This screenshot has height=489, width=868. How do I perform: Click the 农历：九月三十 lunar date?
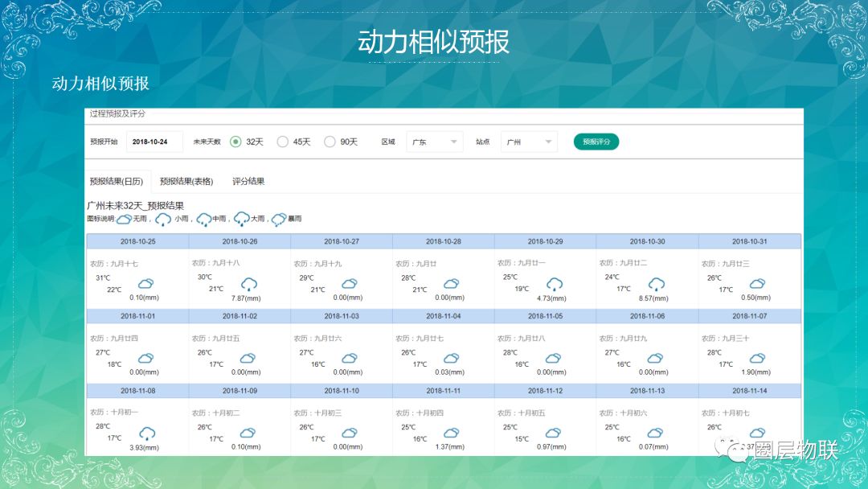click(x=725, y=339)
